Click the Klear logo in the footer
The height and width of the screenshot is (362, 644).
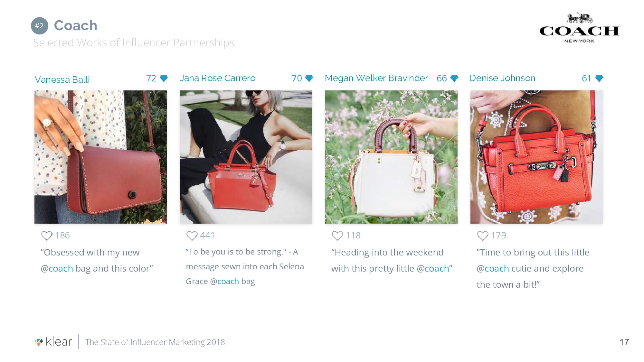(x=53, y=342)
